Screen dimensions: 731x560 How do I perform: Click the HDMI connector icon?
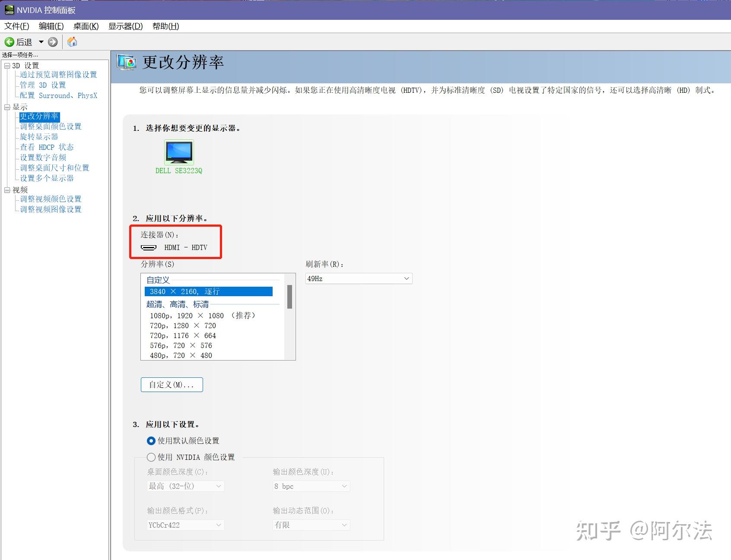click(x=149, y=247)
